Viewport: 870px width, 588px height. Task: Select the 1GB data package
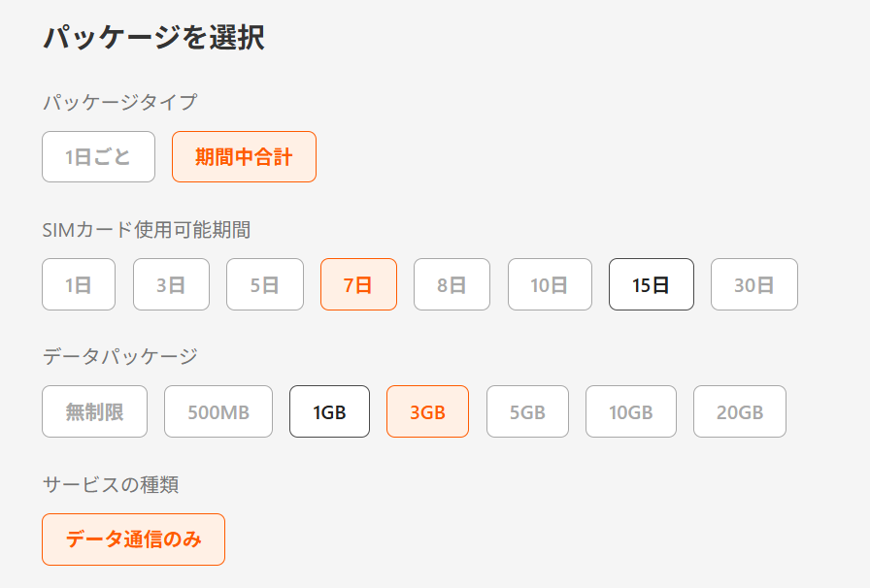click(x=329, y=411)
